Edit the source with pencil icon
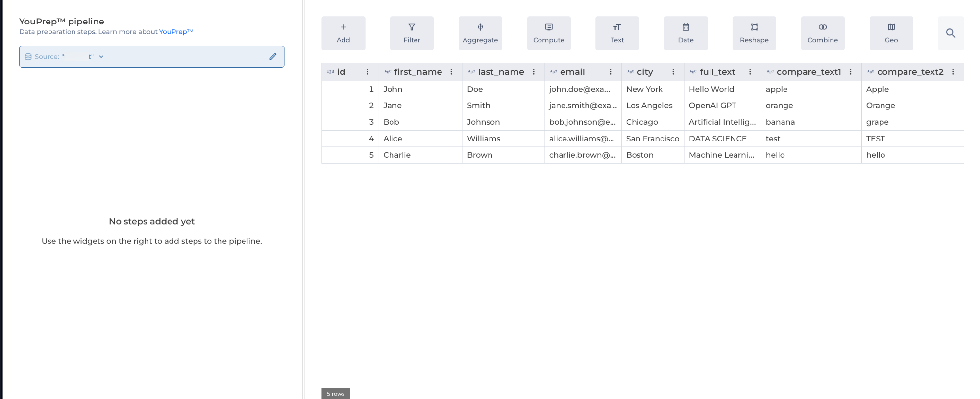Screen dimensions: 980x399 [273, 57]
